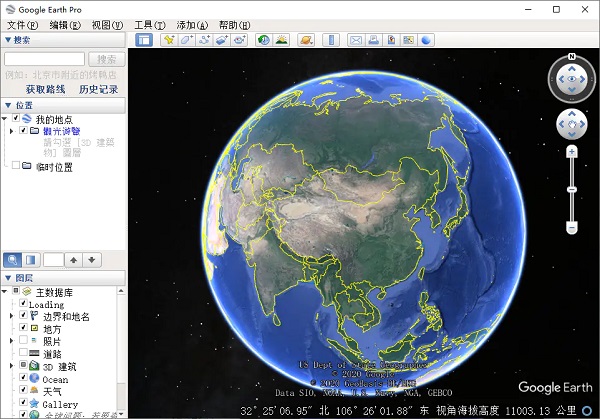Open the 文件(F) menu

point(23,25)
